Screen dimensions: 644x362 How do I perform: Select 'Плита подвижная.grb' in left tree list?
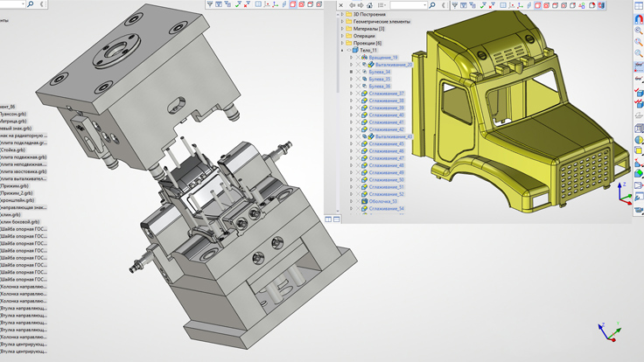(24, 157)
